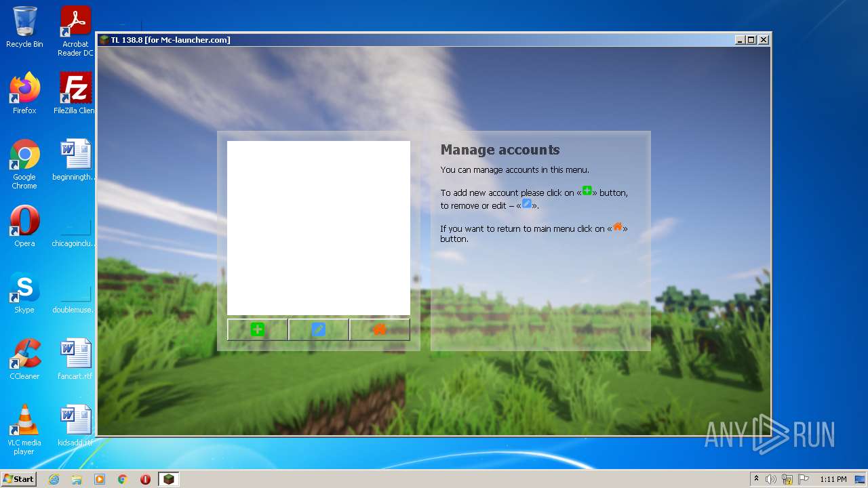Open Chrome from the taskbar
The image size is (868, 488).
(x=123, y=479)
